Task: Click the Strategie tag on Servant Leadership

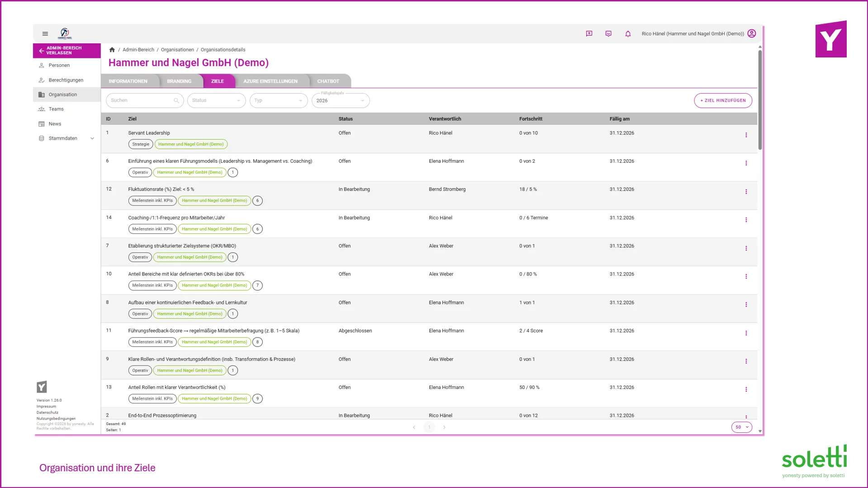Action: tap(141, 144)
